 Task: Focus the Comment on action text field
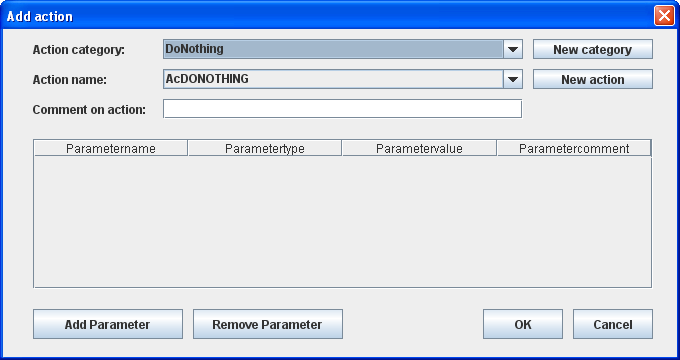coord(343,109)
